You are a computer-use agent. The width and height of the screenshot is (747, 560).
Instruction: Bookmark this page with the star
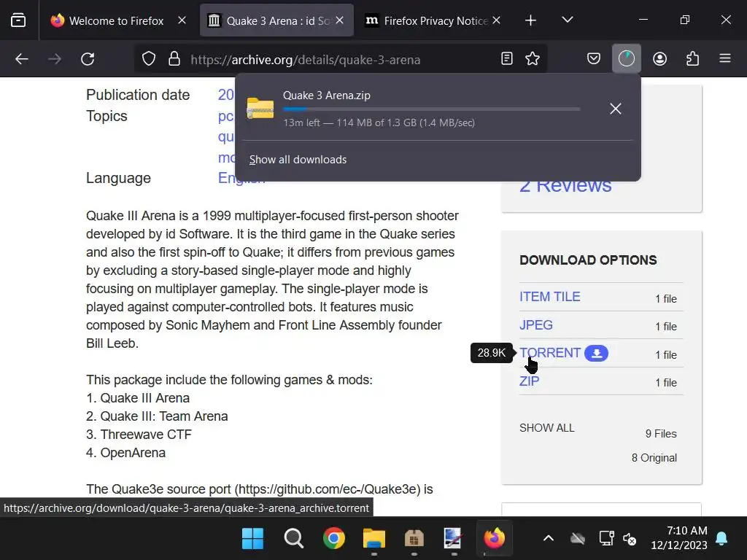coord(532,58)
